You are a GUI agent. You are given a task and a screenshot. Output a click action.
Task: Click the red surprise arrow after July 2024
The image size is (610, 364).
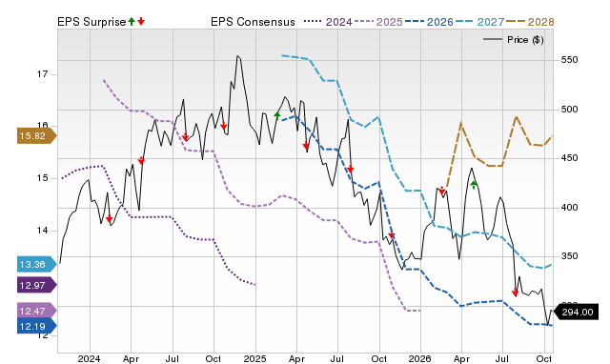click(x=185, y=137)
